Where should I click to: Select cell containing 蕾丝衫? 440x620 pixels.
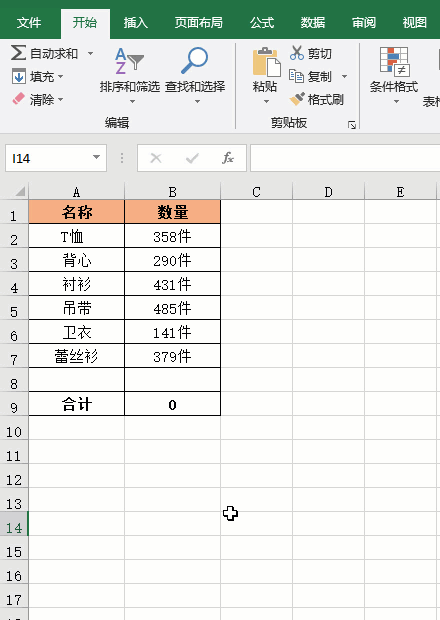coord(76,356)
